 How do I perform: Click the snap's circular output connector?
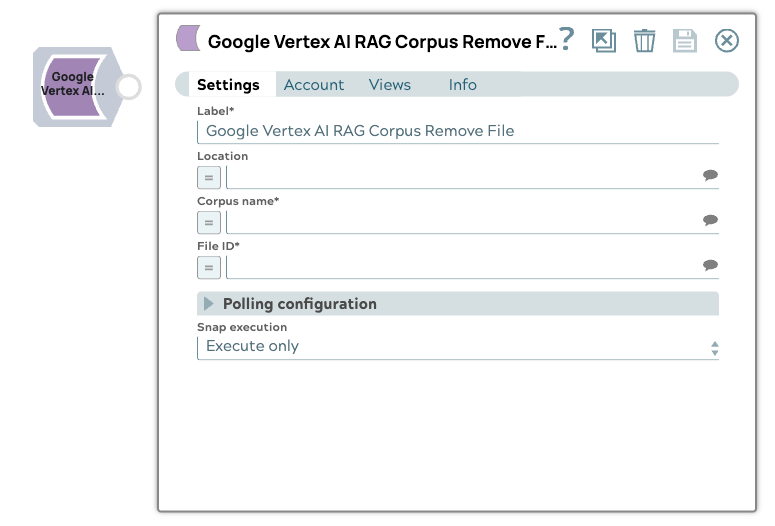point(128,86)
